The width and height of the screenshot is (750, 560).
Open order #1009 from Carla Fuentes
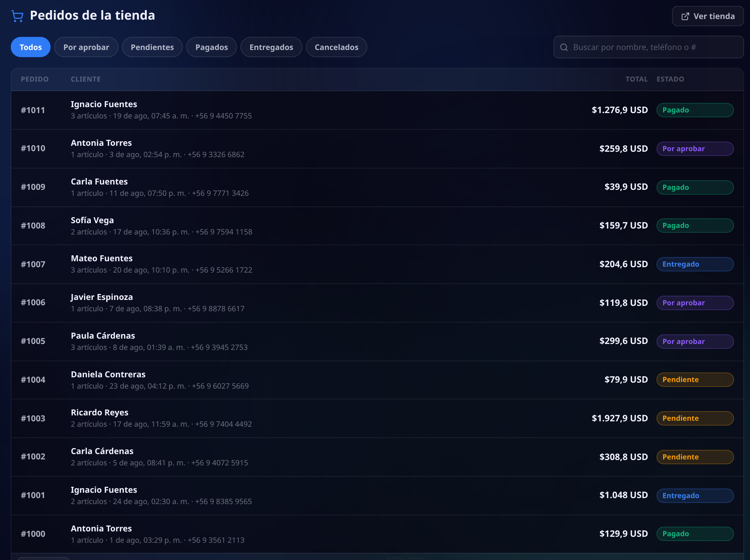tap(377, 187)
